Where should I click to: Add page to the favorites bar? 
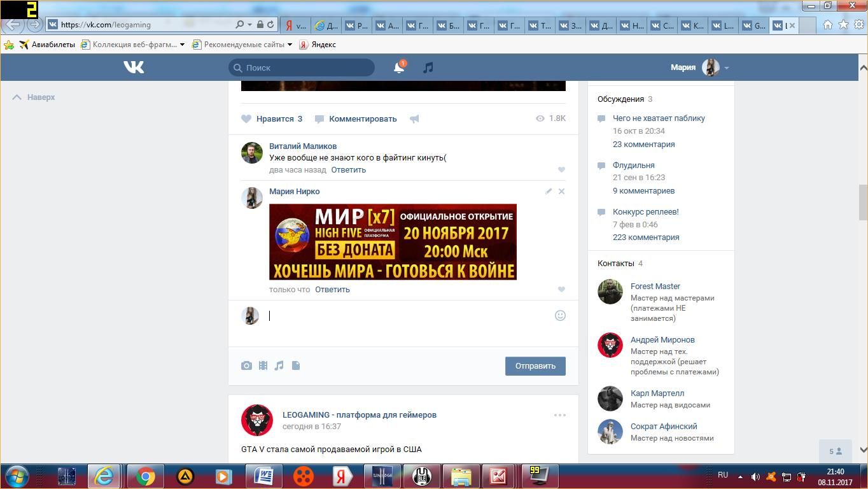coord(9,45)
